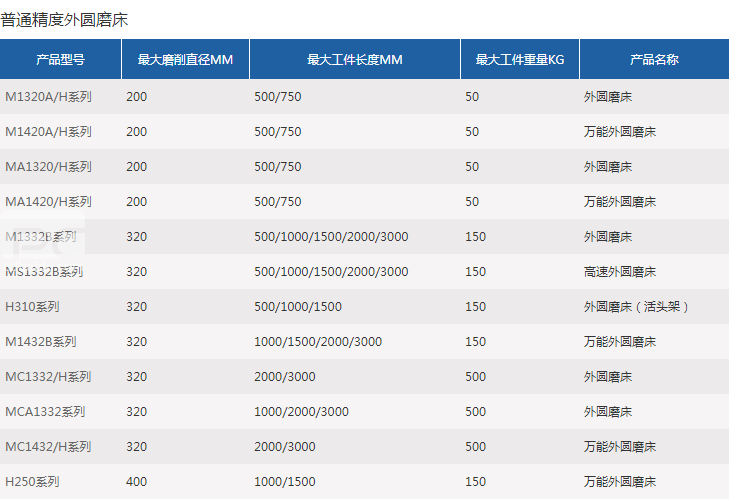The width and height of the screenshot is (730, 501).
Task: Open the M1420A/H系列 model entry
Action: (x=48, y=132)
